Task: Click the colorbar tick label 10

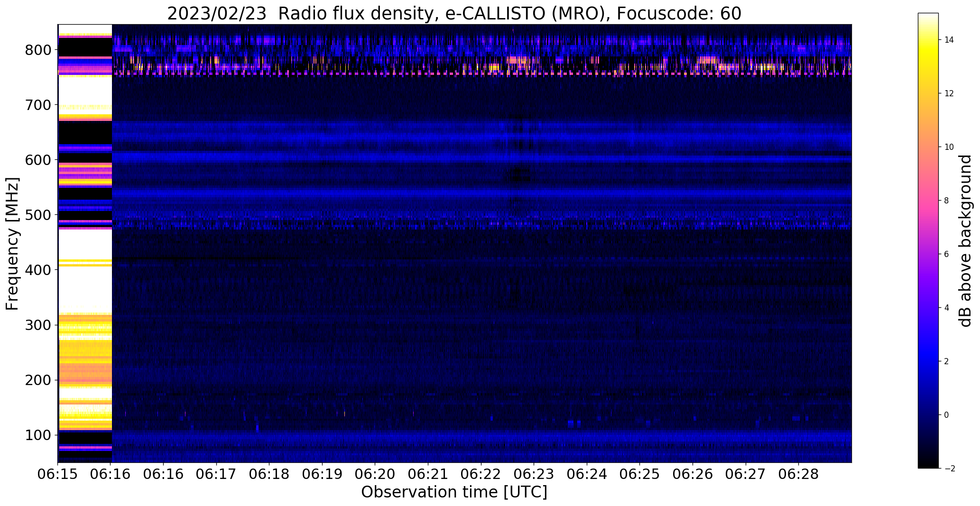Action: [x=949, y=147]
